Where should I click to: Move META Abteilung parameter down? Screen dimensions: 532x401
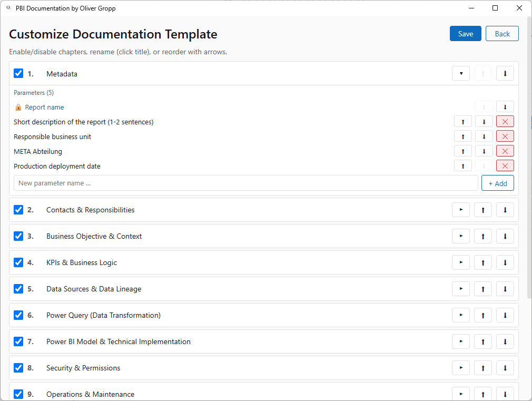point(484,151)
